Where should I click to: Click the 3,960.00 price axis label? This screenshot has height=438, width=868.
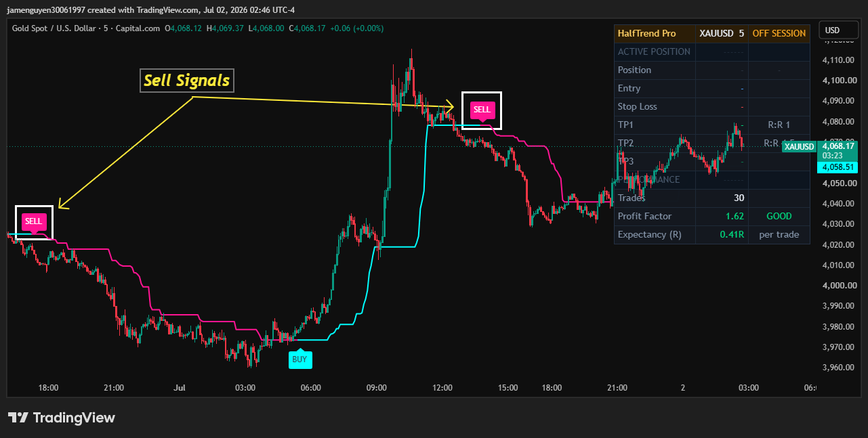pyautogui.click(x=840, y=368)
